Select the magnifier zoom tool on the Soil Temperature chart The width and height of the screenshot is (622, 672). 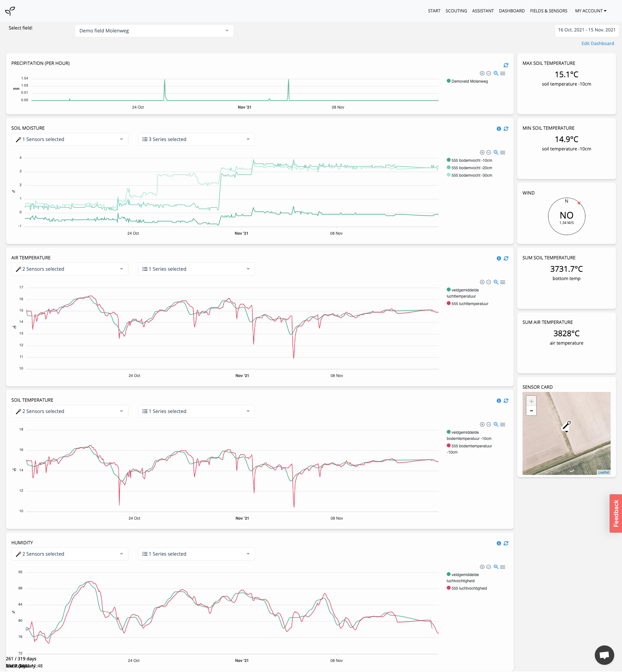point(495,424)
